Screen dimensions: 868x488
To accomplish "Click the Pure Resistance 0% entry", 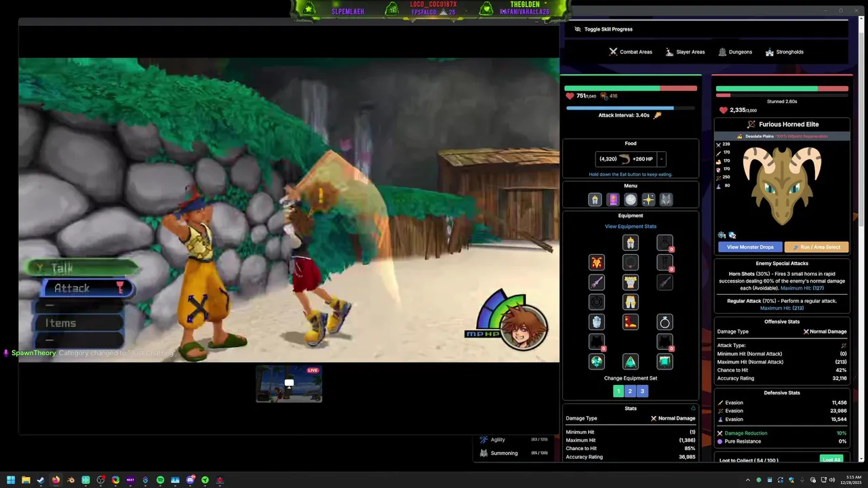I will click(x=782, y=441).
